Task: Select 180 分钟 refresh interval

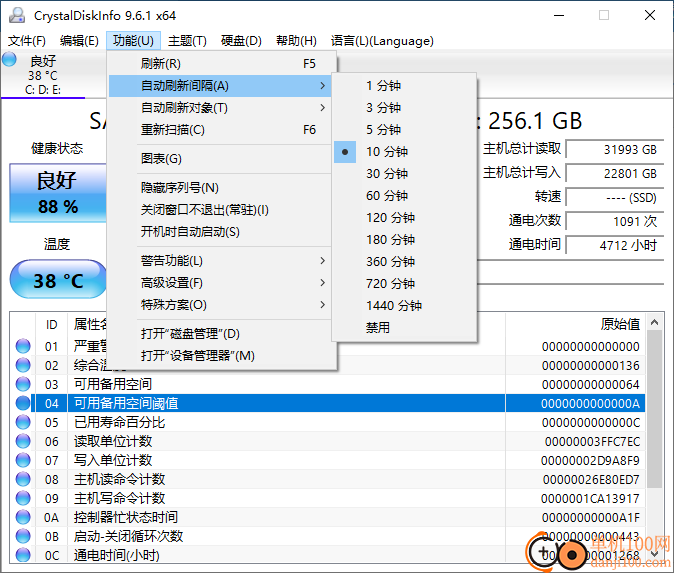Action: pos(404,239)
